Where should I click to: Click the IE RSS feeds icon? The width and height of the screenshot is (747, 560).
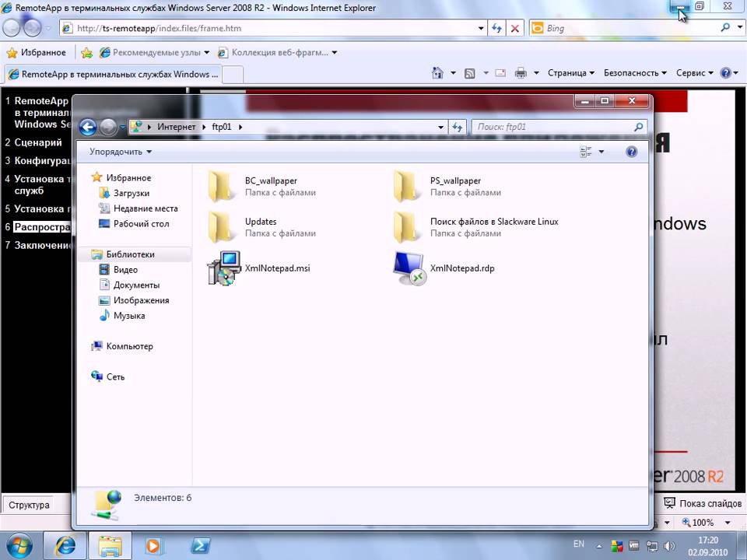pyautogui.click(x=470, y=73)
